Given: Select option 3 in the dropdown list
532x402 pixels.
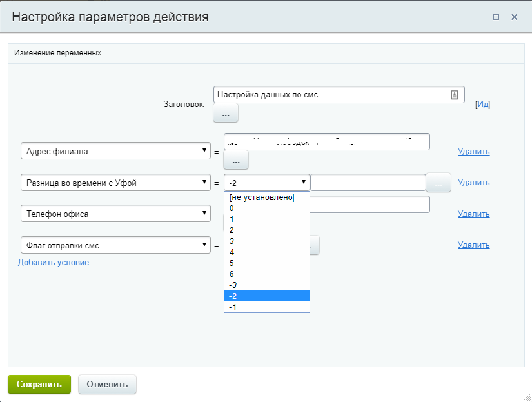Looking at the screenshot, I should [x=267, y=241].
